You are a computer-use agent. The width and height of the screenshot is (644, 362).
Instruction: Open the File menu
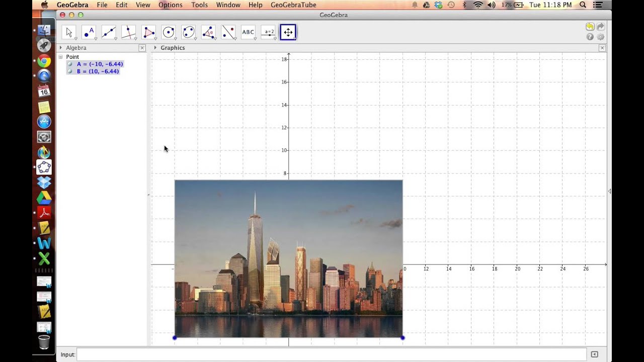tap(102, 5)
